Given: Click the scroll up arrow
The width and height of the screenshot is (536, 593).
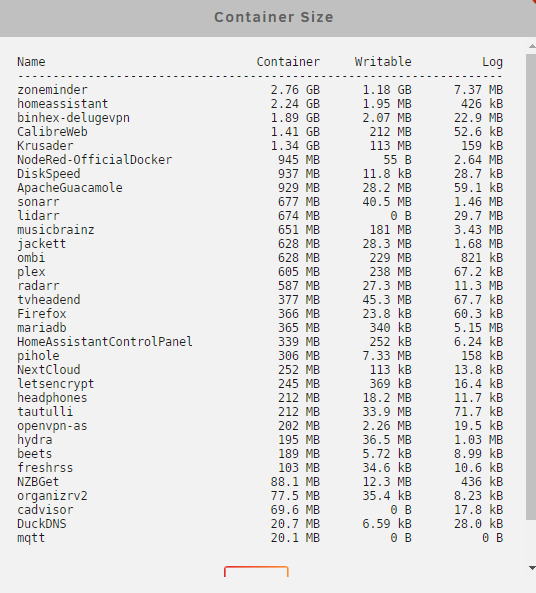Looking at the screenshot, I should (532, 46).
